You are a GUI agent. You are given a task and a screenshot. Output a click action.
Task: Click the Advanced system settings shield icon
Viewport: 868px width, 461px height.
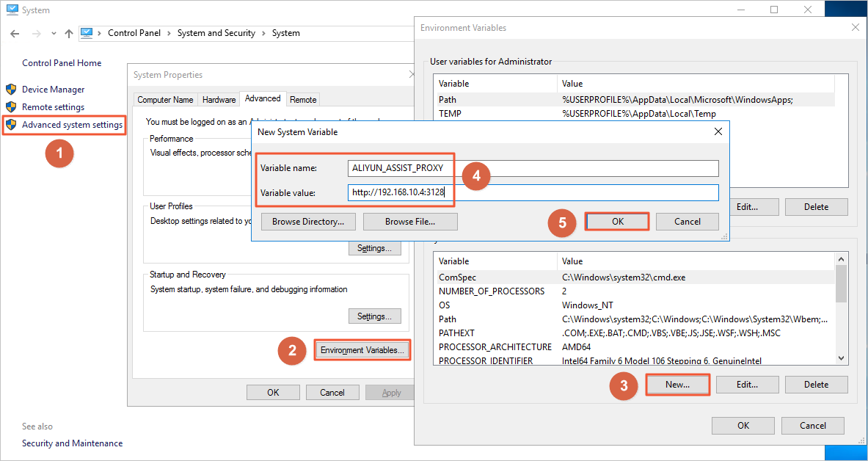(11, 125)
